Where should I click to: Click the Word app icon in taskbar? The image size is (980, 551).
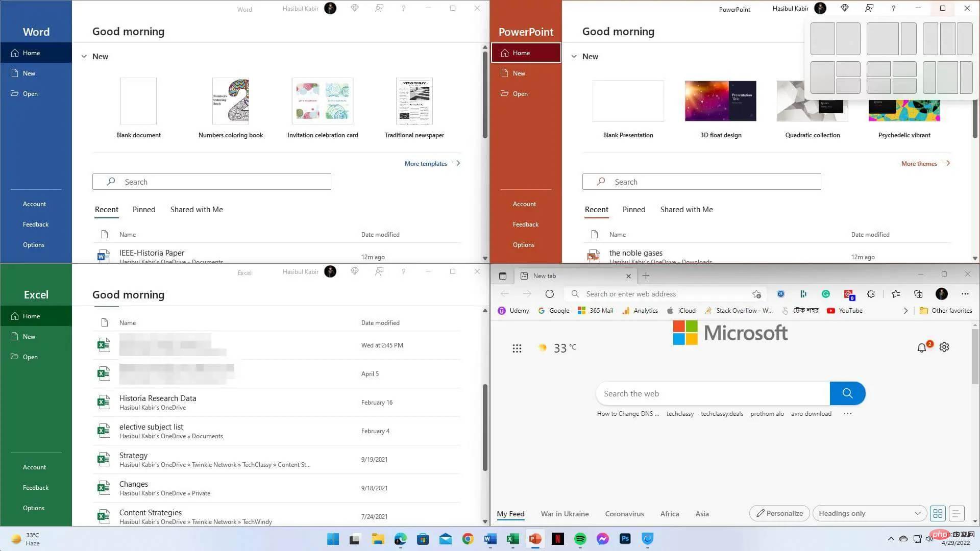pos(490,539)
